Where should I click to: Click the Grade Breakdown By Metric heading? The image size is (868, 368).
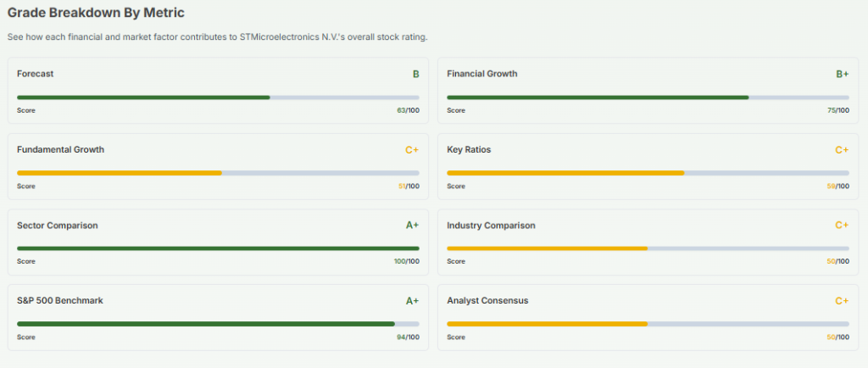pos(96,13)
